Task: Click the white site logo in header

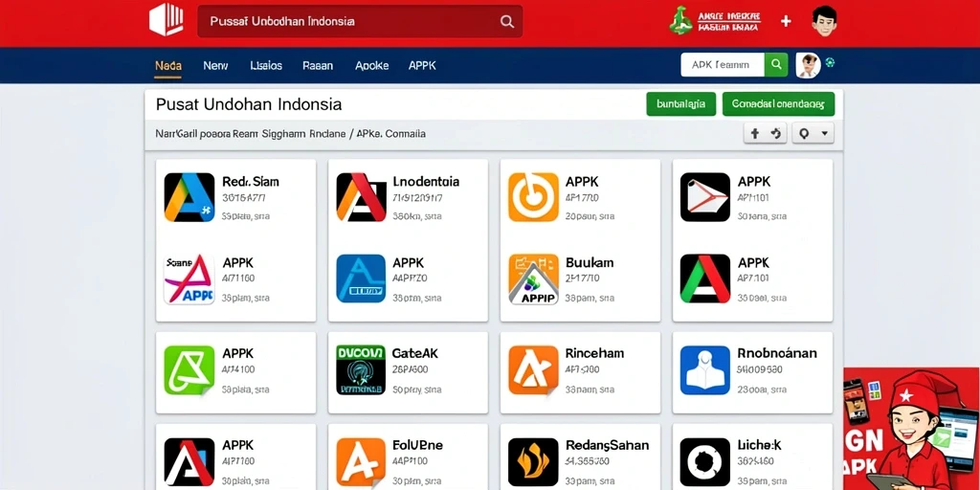Action: pyautogui.click(x=167, y=21)
